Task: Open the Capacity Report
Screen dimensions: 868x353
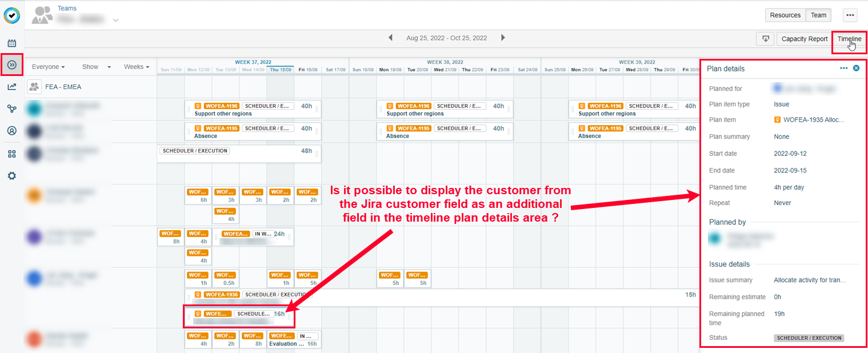Action: (804, 39)
